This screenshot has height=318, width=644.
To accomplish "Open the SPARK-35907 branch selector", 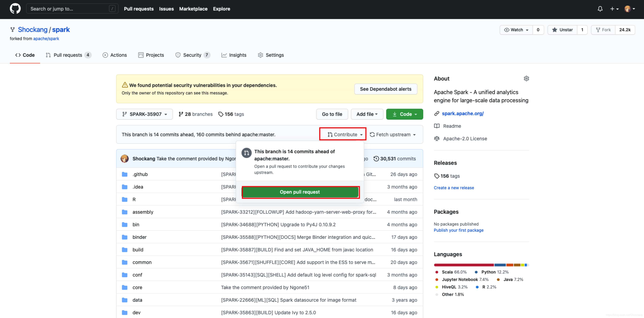I will tap(145, 114).
